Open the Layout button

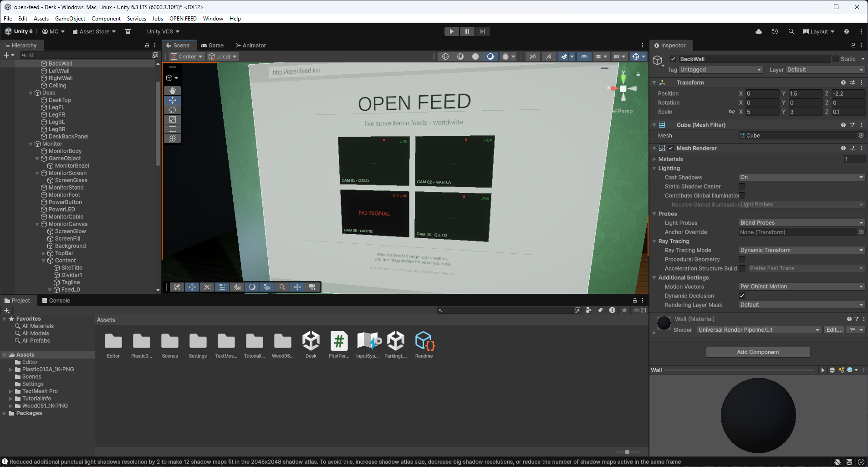pyautogui.click(x=819, y=31)
